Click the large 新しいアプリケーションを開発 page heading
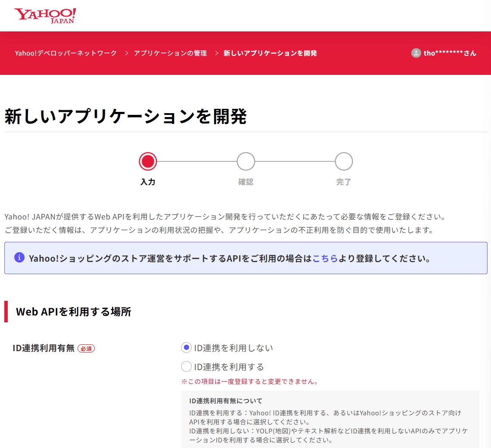 click(125, 117)
